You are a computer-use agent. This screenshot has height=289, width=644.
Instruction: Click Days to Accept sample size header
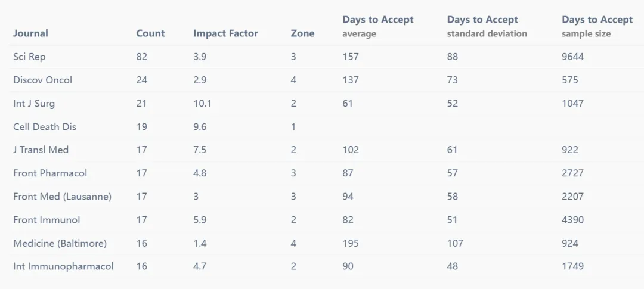[x=597, y=26]
